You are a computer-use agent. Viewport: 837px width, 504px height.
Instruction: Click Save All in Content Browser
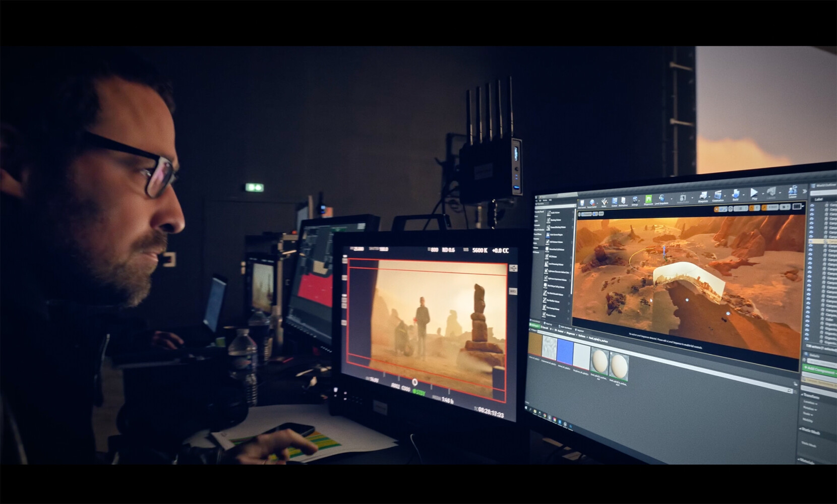pyautogui.click(x=545, y=328)
